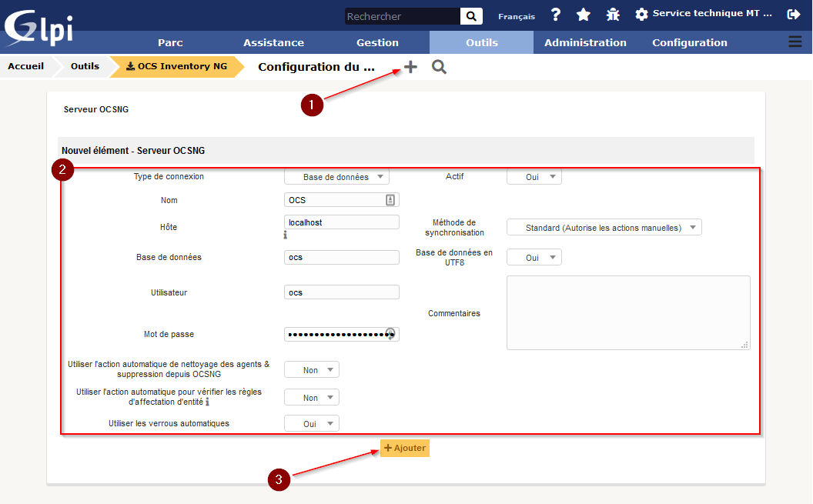Go to OCS Inventory NG breadcrumb
Image resolution: width=813 pixels, height=504 pixels.
(x=176, y=67)
